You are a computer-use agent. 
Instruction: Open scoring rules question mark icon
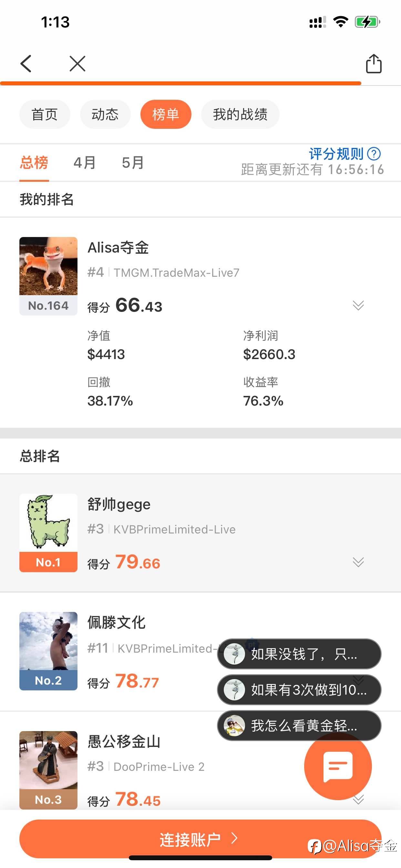coord(374,154)
